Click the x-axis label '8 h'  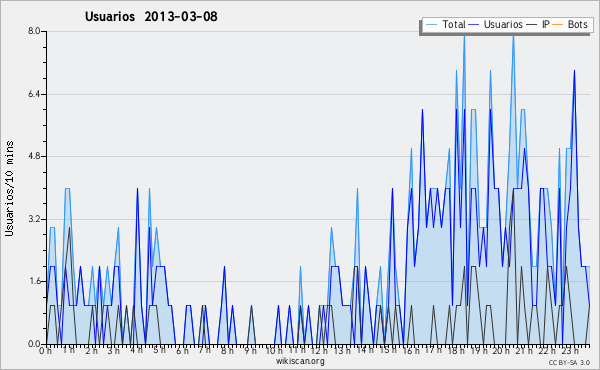click(227, 350)
